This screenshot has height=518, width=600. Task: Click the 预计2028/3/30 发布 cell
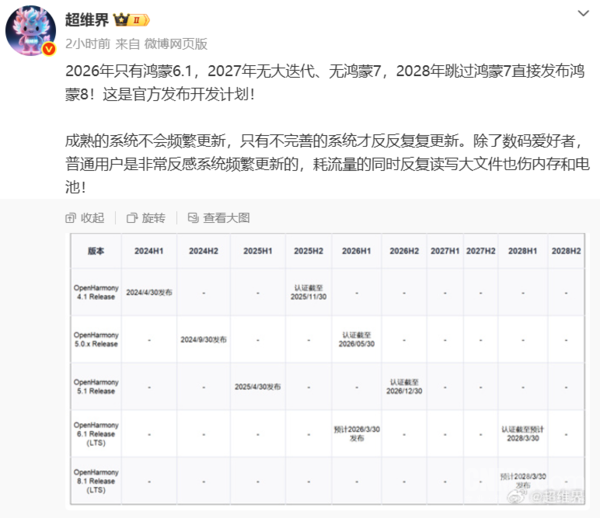point(523,481)
